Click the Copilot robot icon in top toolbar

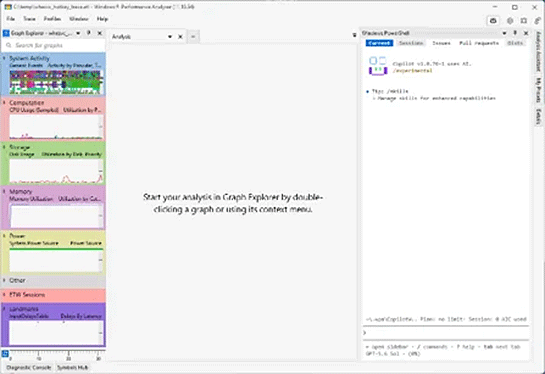(x=493, y=21)
